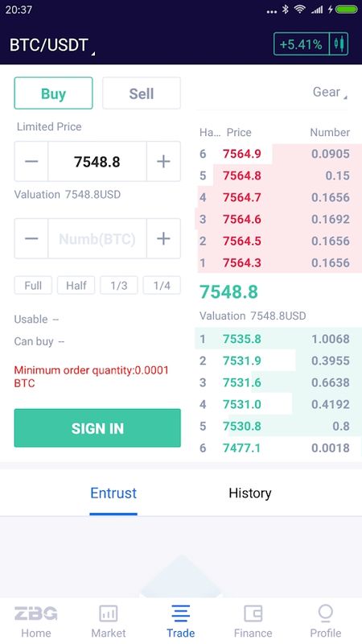Screen dimensions: 362x644
Task: Open the Market tab icon
Action: coord(109,613)
